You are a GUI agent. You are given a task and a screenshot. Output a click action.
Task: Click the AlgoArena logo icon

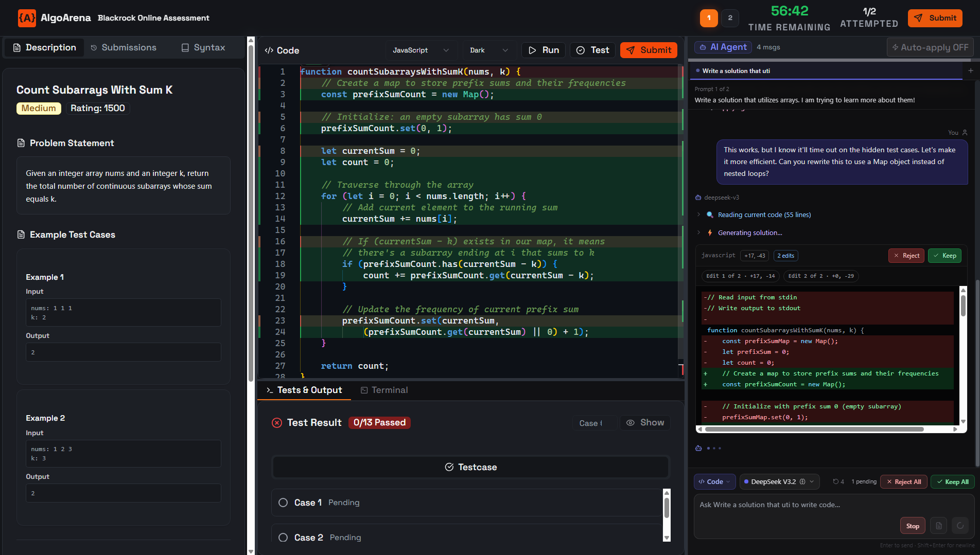[27, 18]
